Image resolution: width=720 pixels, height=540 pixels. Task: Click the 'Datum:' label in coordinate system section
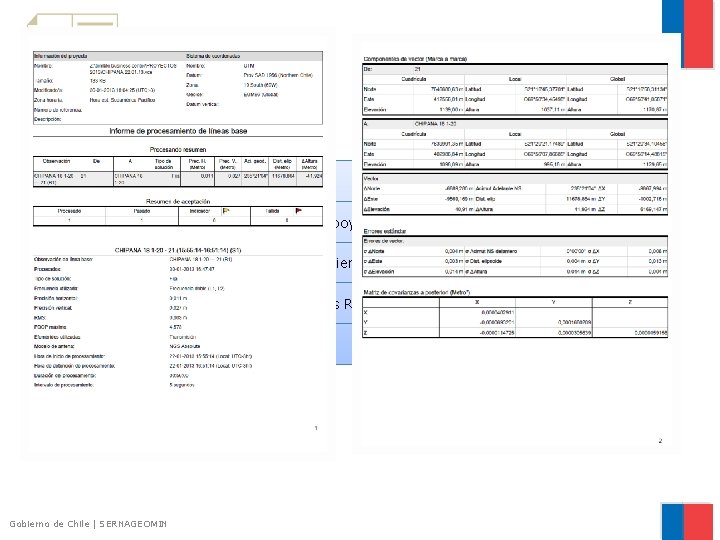pos(194,75)
